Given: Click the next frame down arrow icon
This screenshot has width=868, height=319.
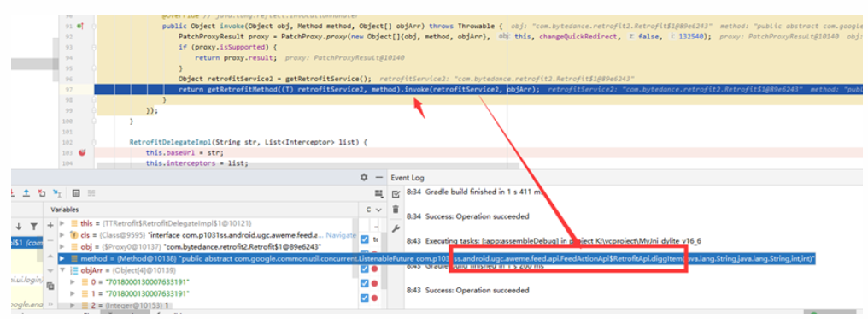Looking at the screenshot, I should [19, 226].
